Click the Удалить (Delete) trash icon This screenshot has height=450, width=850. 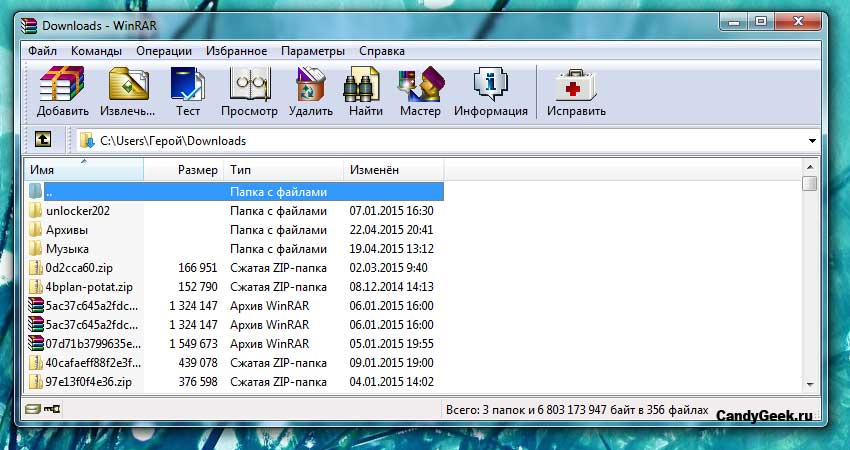[310, 84]
